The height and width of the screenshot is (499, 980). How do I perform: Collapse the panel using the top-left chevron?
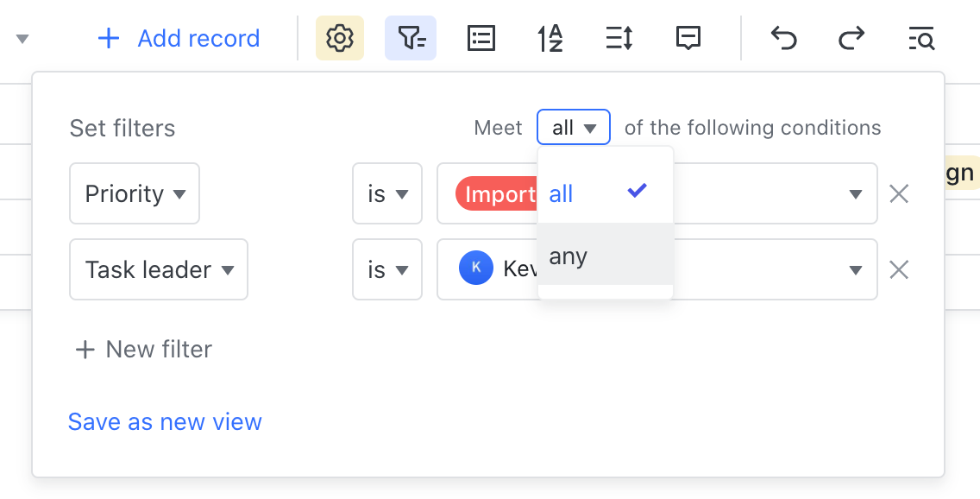click(x=23, y=38)
